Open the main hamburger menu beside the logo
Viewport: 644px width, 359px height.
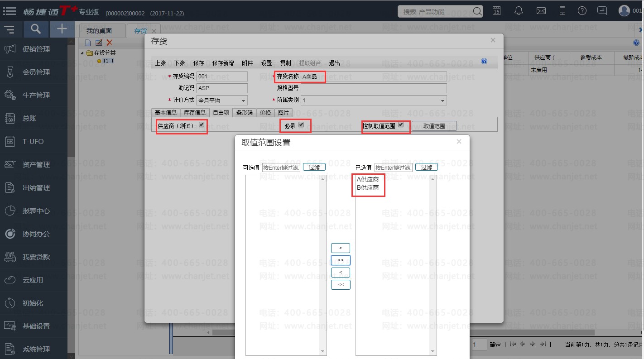10,11
